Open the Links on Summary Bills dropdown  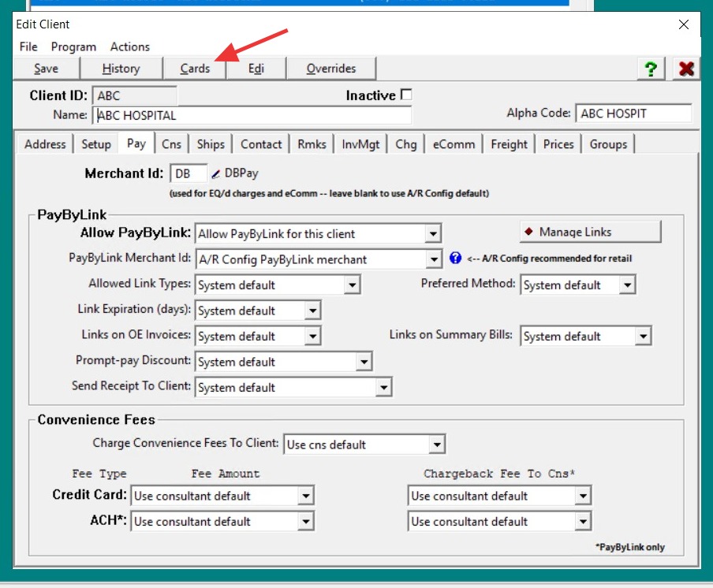(x=643, y=337)
